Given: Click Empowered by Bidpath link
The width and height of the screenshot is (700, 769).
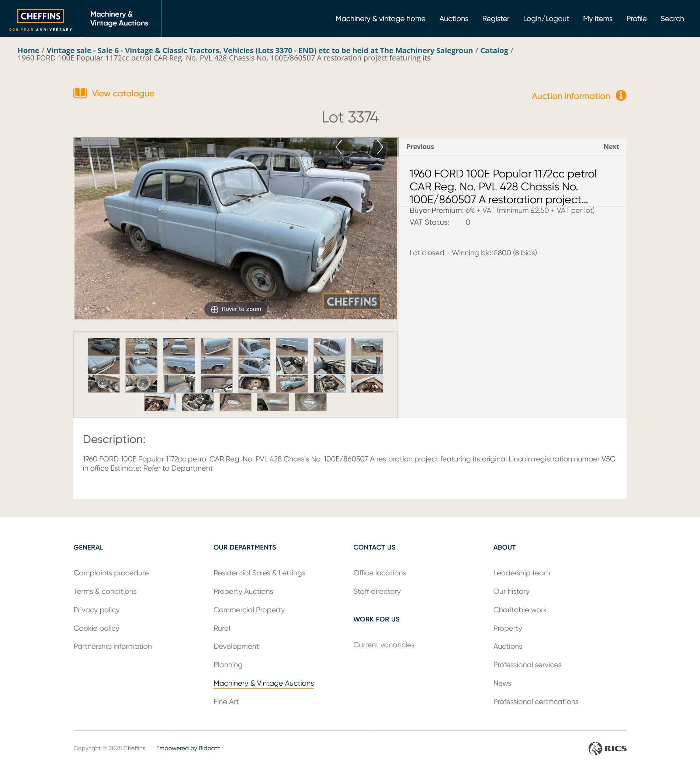Looking at the screenshot, I should point(188,748).
